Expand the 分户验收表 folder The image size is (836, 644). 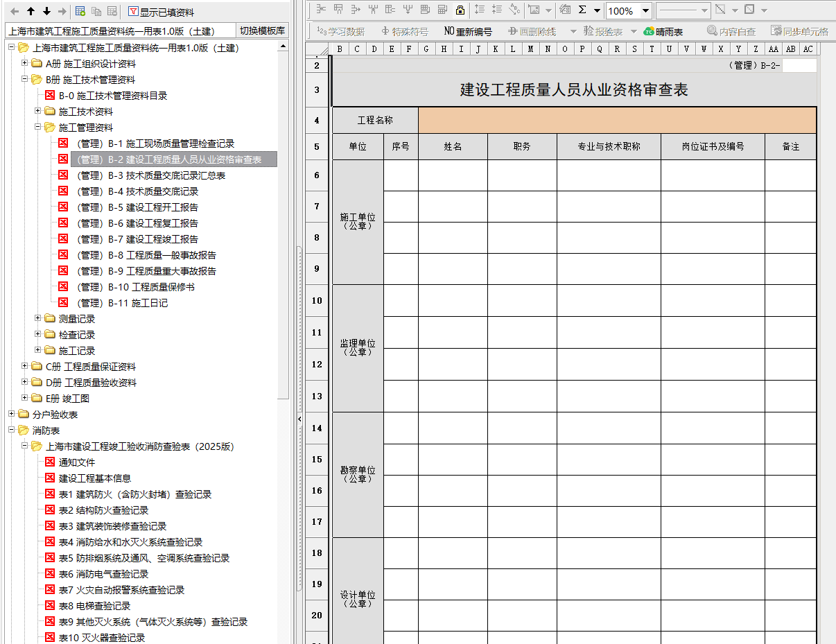pos(12,415)
